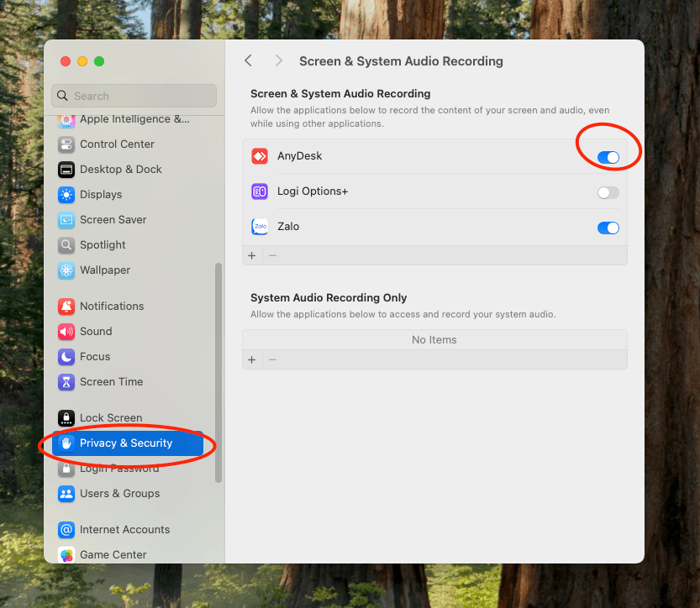Turn off Zalo screen recording toggle
The image size is (700, 608).
608,228
